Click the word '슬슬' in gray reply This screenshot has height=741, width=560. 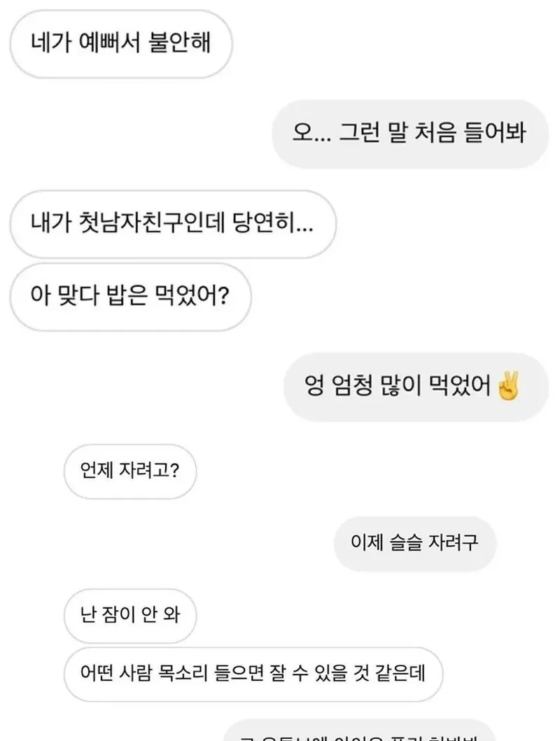point(405,543)
